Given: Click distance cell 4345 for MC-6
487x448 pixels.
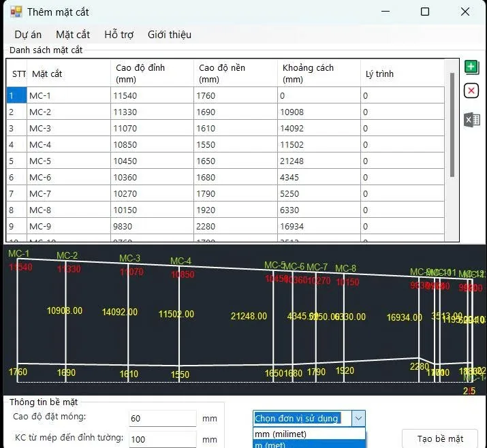Looking at the screenshot, I should click(319, 177).
